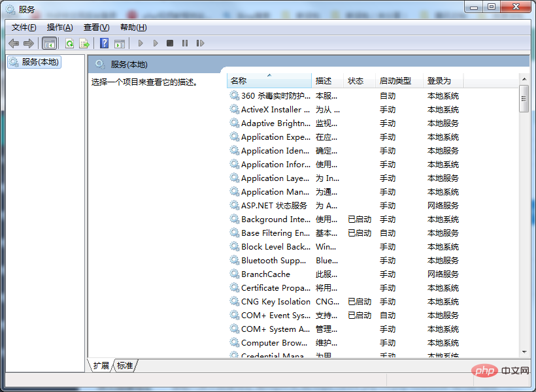Click 自动 startup type in COM+ Event Sys... row
This screenshot has height=392, width=536.
click(388, 315)
